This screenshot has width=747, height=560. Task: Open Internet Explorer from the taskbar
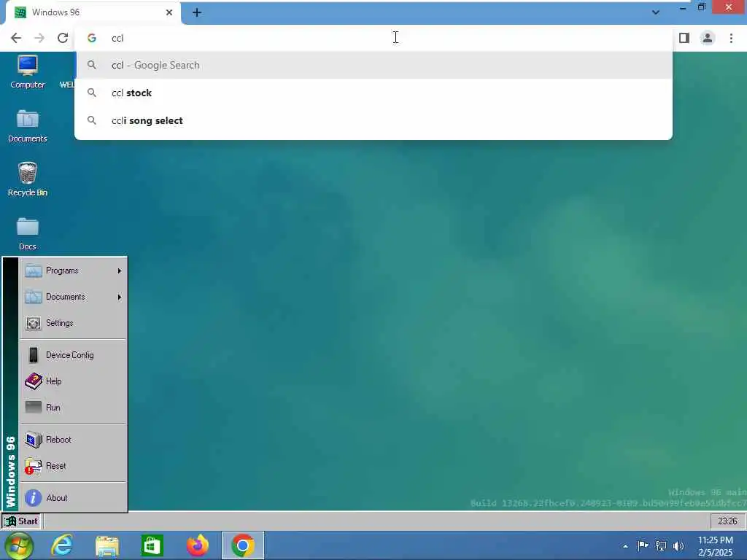pos(63,545)
